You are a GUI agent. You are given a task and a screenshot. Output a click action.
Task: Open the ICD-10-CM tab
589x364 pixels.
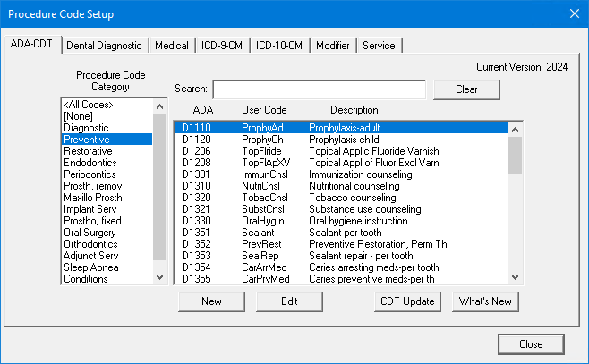coord(279,46)
